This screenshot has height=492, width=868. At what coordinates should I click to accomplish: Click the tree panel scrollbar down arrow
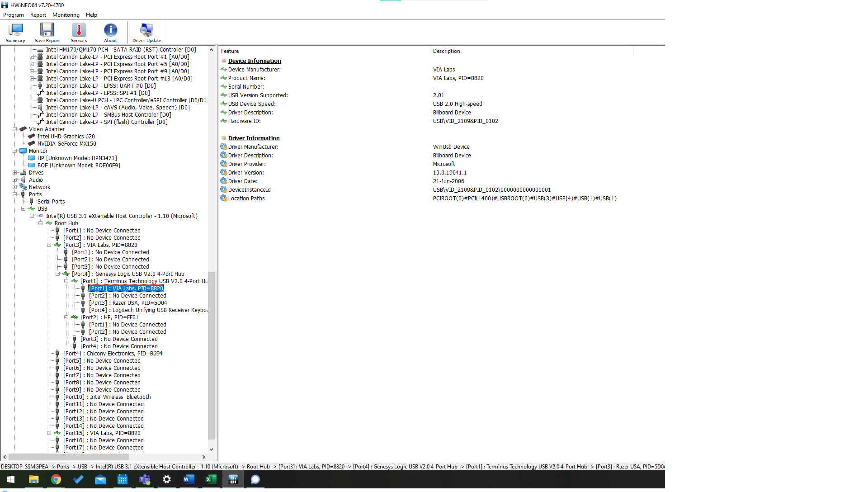211,449
